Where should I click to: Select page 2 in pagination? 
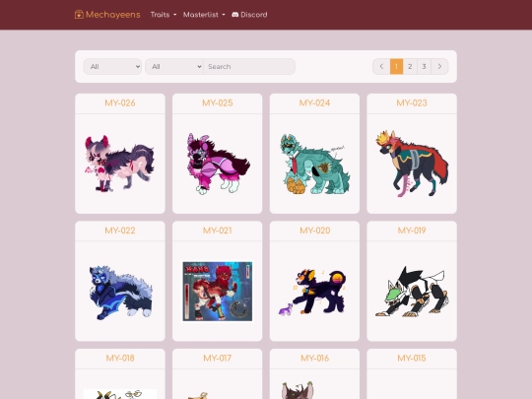point(410,67)
